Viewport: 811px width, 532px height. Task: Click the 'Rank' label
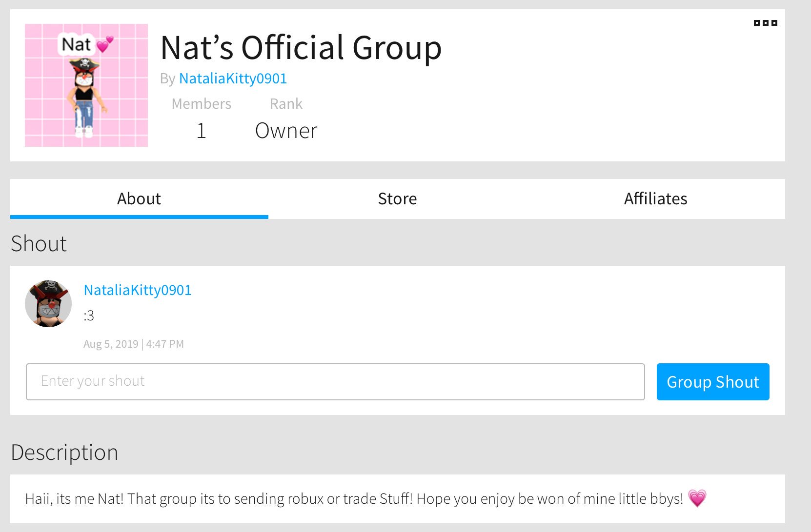[286, 104]
